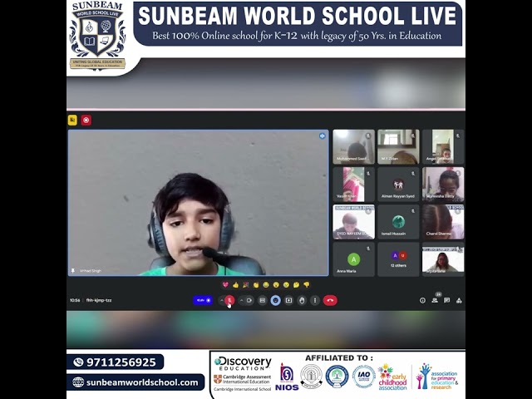This screenshot has width=532, height=399.
Task: Expand the video settings chevron beside the camera
Action: [x=242, y=300]
